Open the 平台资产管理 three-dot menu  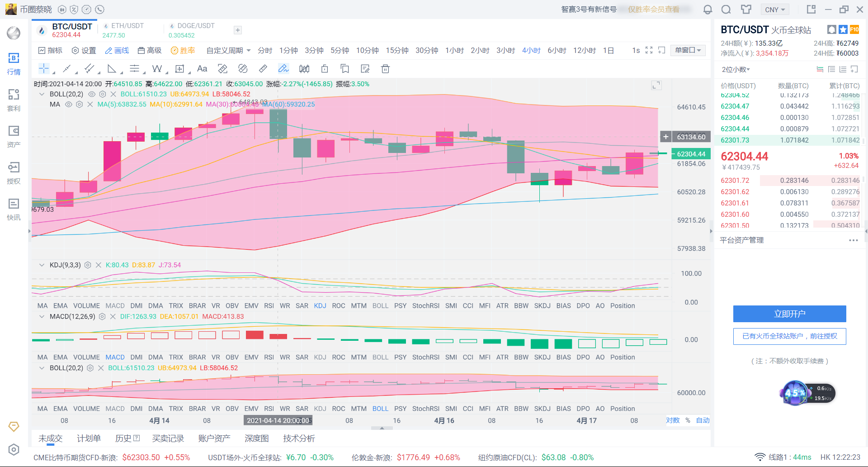point(854,240)
